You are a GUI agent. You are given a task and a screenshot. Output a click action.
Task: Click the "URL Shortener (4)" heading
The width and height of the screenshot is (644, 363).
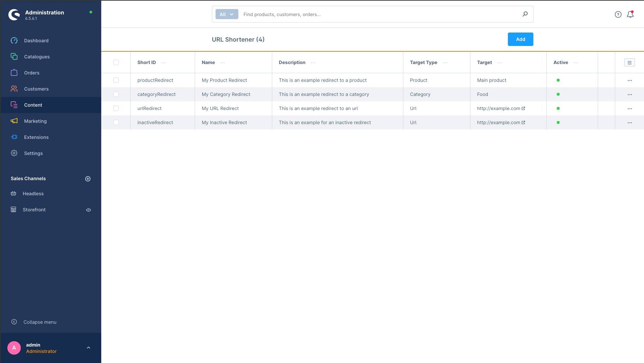tap(238, 40)
